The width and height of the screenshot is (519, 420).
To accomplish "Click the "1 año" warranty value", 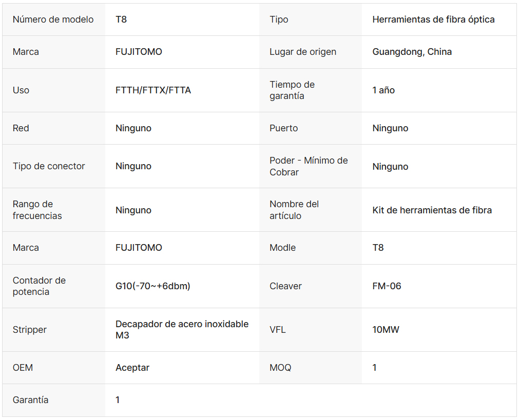I will 383,90.
